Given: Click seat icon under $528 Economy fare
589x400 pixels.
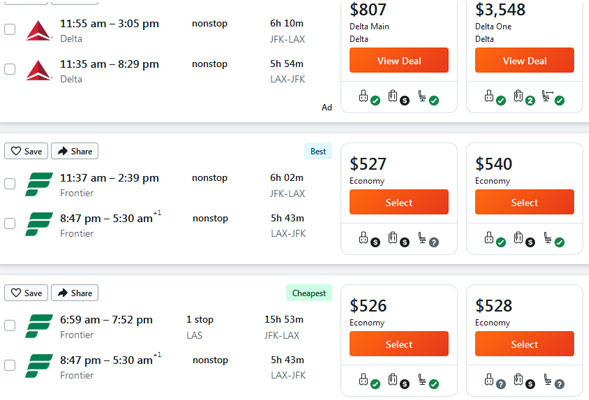Looking at the screenshot, I should [548, 379].
